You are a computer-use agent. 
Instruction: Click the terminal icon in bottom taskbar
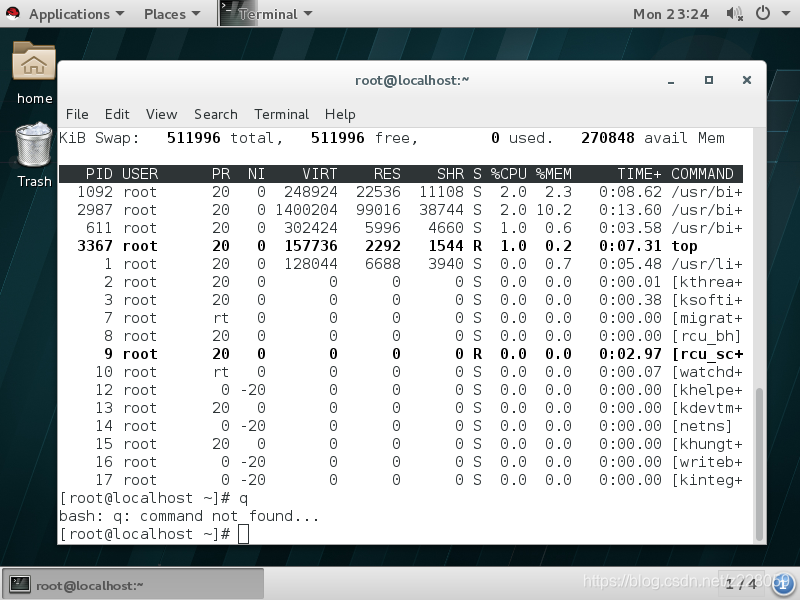[x=20, y=584]
